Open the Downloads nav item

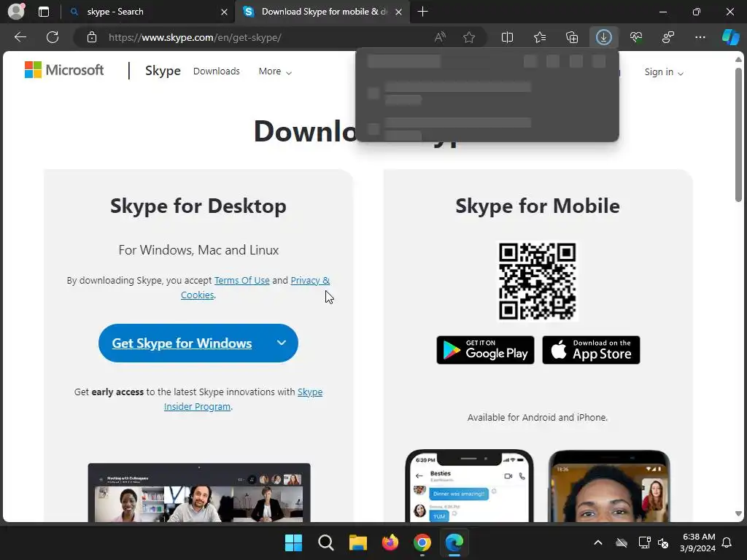pos(216,71)
